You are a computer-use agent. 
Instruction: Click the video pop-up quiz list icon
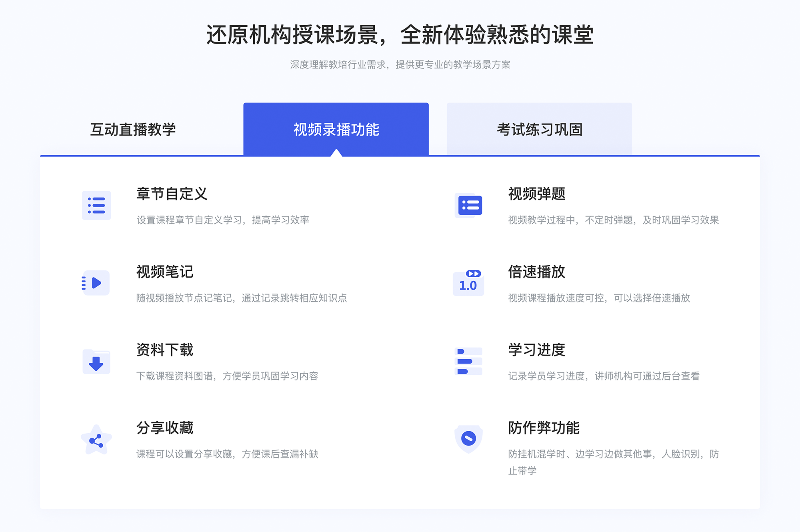[x=470, y=208]
